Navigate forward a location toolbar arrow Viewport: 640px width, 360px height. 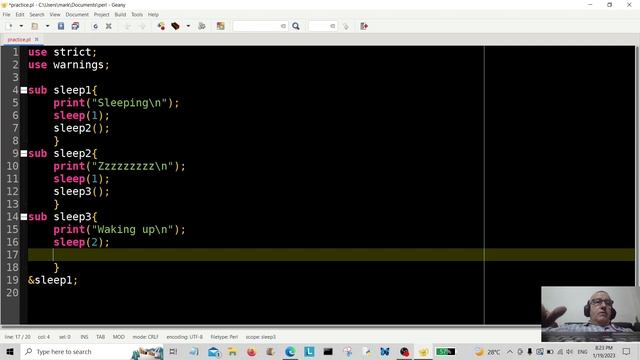click(x=142, y=26)
